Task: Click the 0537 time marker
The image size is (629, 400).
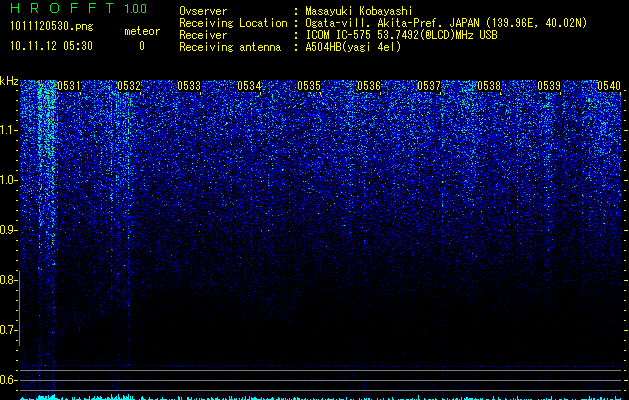Action: [429, 86]
